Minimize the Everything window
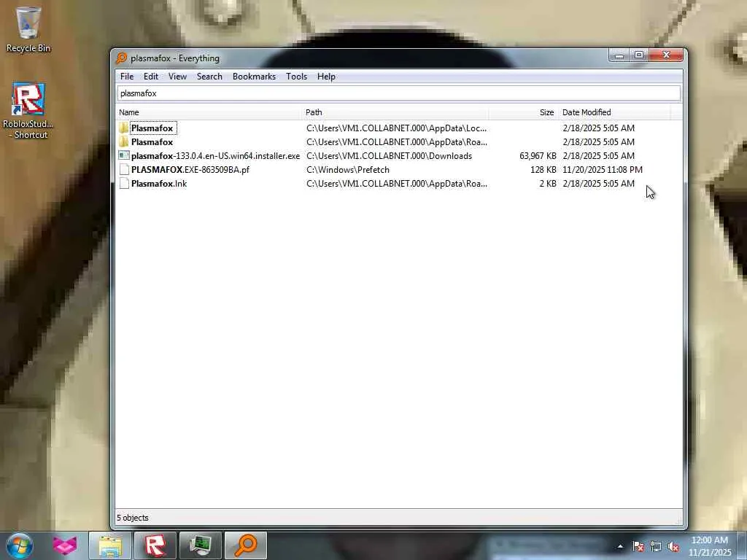Screen dimensions: 747x560 [619, 55]
